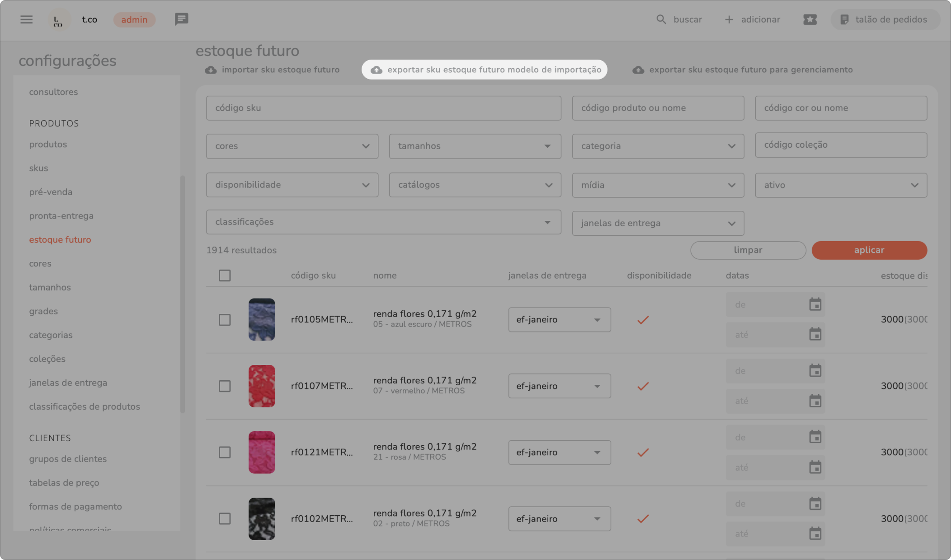The height and width of the screenshot is (560, 951).
Task: Go to pronta-entrega in the sidebar
Action: [x=61, y=216]
